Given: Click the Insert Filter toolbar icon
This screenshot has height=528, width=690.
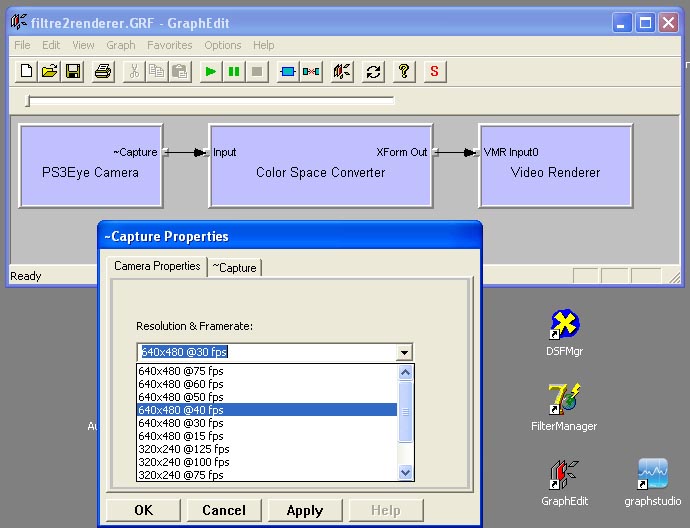Looking at the screenshot, I should point(288,71).
